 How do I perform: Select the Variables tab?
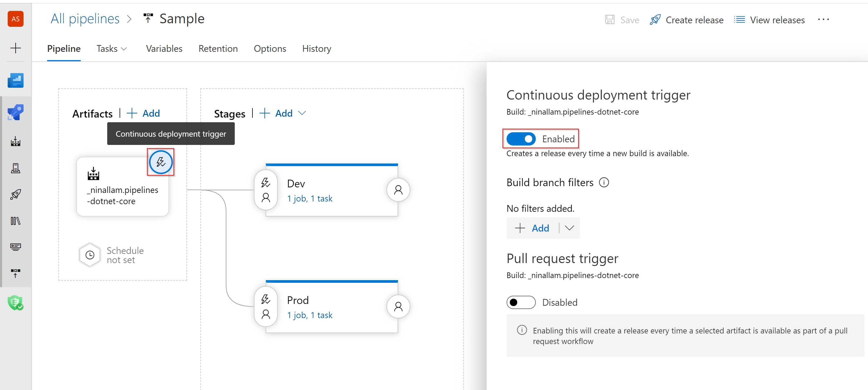163,49
